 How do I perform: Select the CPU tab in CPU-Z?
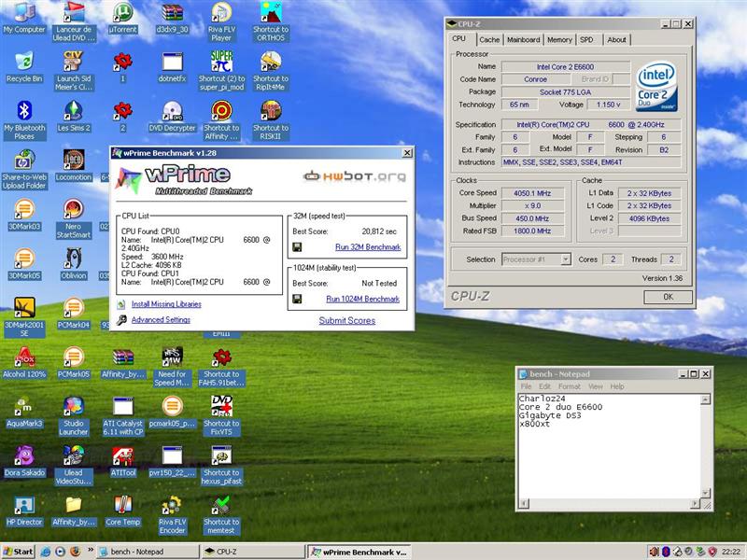click(x=459, y=39)
